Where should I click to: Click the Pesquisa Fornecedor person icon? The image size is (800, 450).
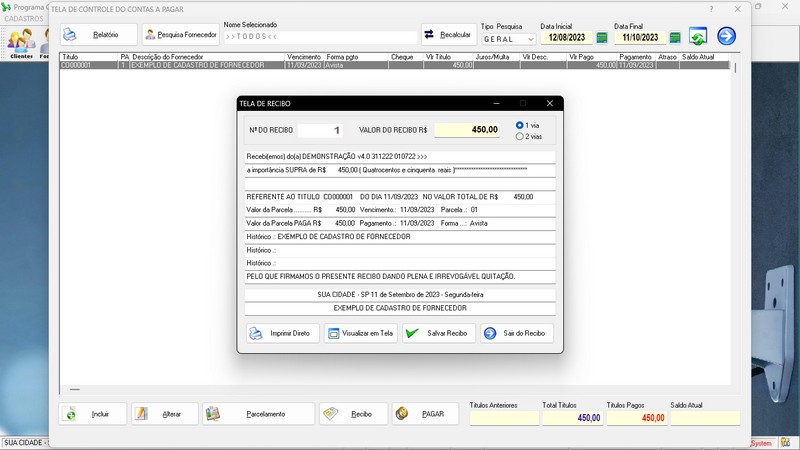click(x=150, y=35)
